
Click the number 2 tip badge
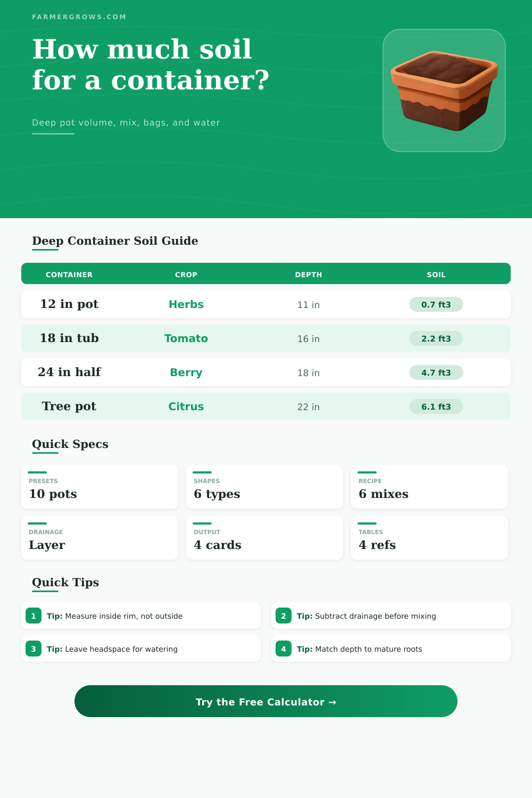point(284,616)
